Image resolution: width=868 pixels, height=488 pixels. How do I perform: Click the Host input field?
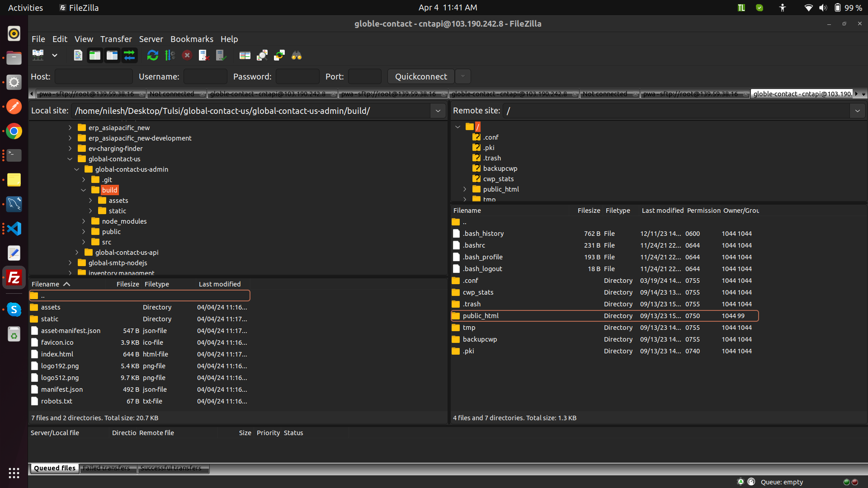pos(94,76)
